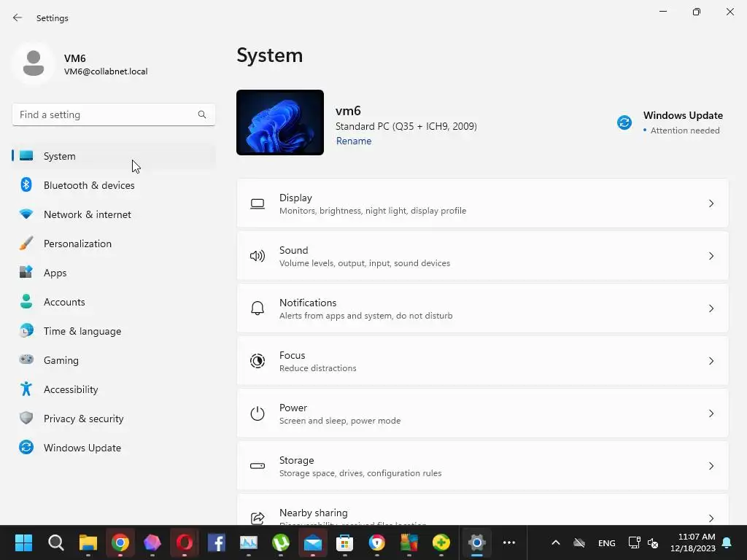
Task: Open Power settings
Action: (x=483, y=413)
